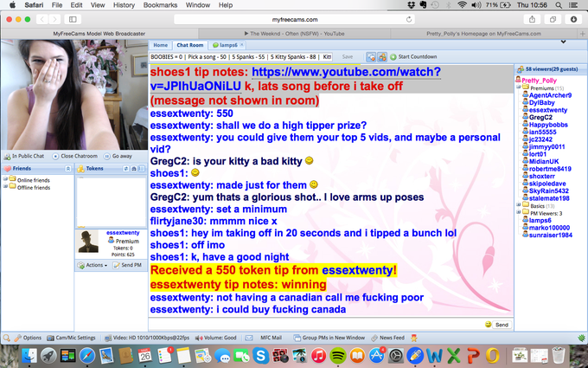This screenshot has width=588, height=368.
Task: Toggle Group PMs in New Window
Action: pyautogui.click(x=329, y=338)
